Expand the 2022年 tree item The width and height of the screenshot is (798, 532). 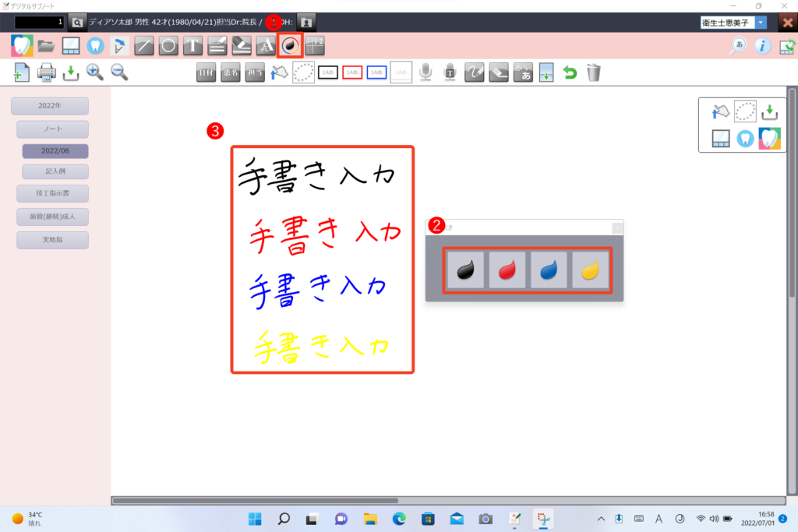(49, 106)
